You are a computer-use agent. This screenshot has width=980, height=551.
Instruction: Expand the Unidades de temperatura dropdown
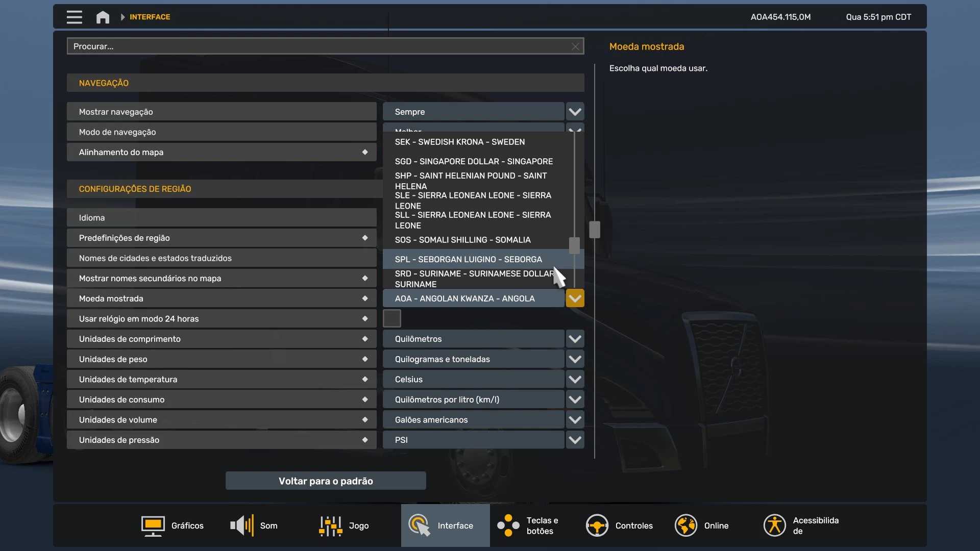[575, 379]
